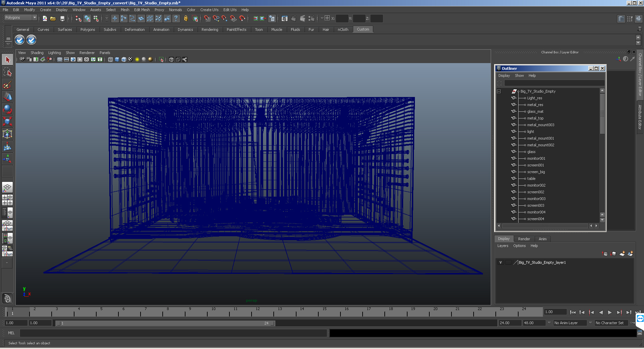Click the move layer down icon
Viewport: 644px width, 349px height.
(613, 254)
